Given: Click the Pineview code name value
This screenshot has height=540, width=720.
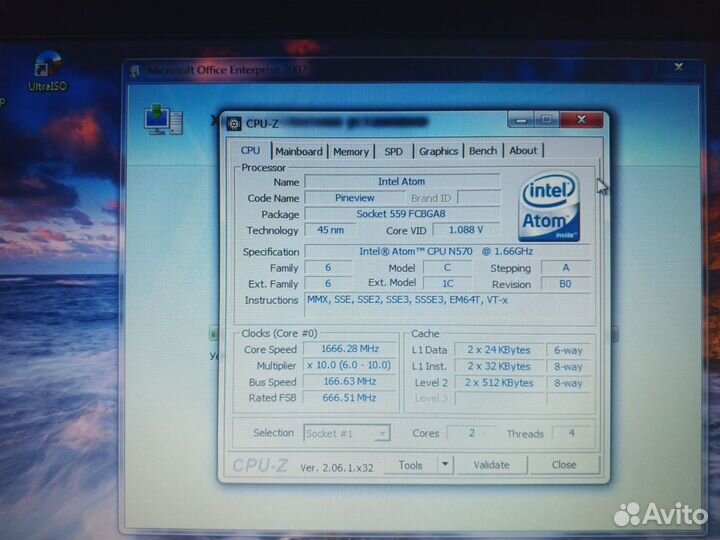Looking at the screenshot, I should point(354,198).
